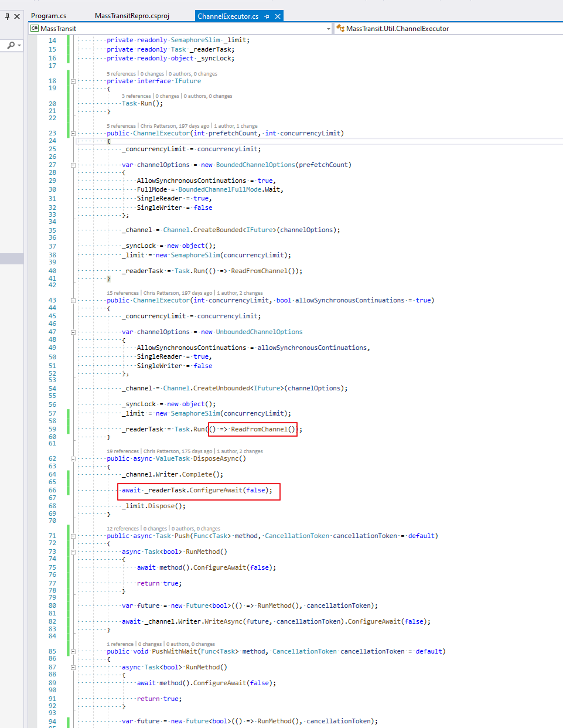Click the green change-tracking bar near line 57
Screen dimensions: 563x728
click(67, 413)
